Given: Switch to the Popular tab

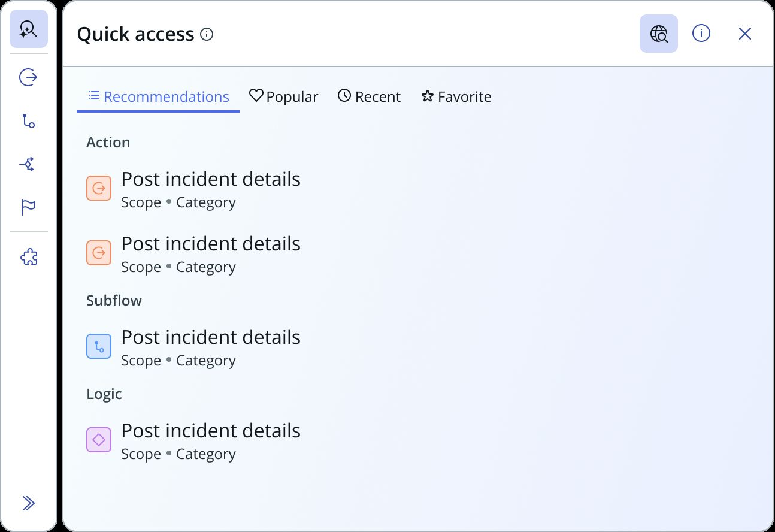Looking at the screenshot, I should pyautogui.click(x=283, y=97).
